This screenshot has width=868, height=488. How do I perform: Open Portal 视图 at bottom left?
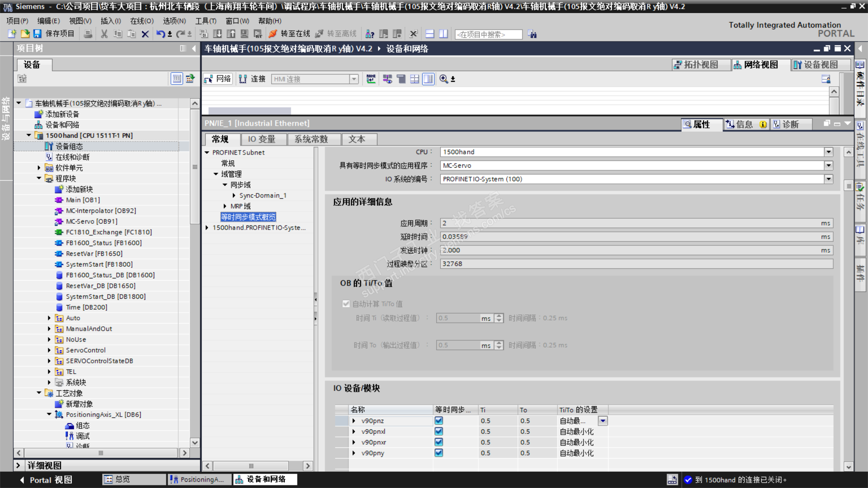pos(46,480)
